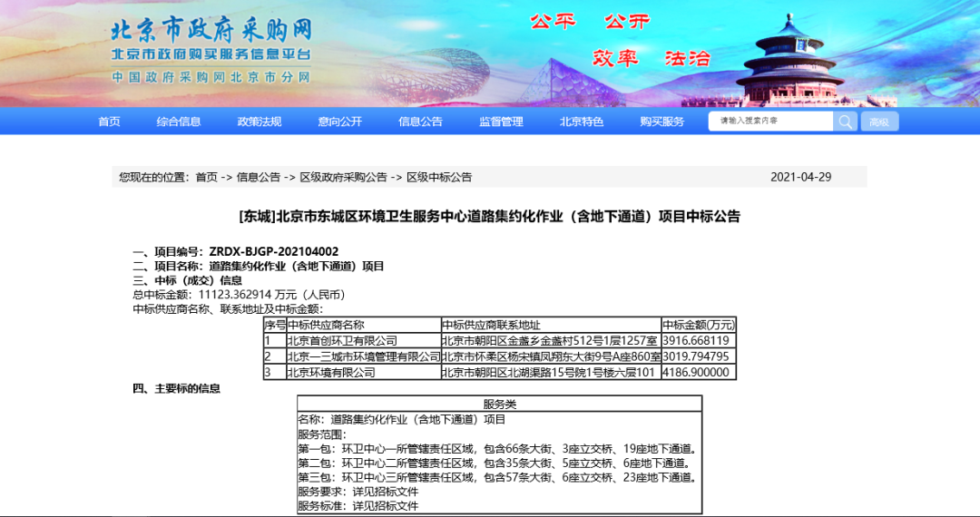Click the total amount 11123.362914 万元

[x=272, y=295]
